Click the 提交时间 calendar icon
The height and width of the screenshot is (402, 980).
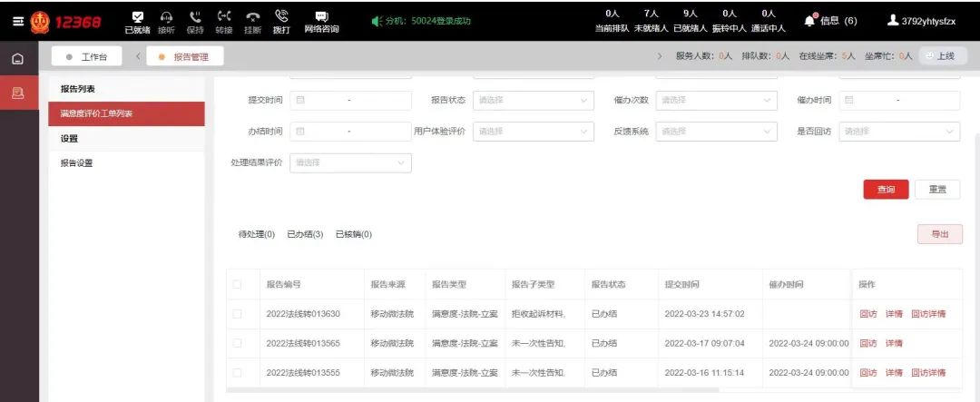click(300, 100)
